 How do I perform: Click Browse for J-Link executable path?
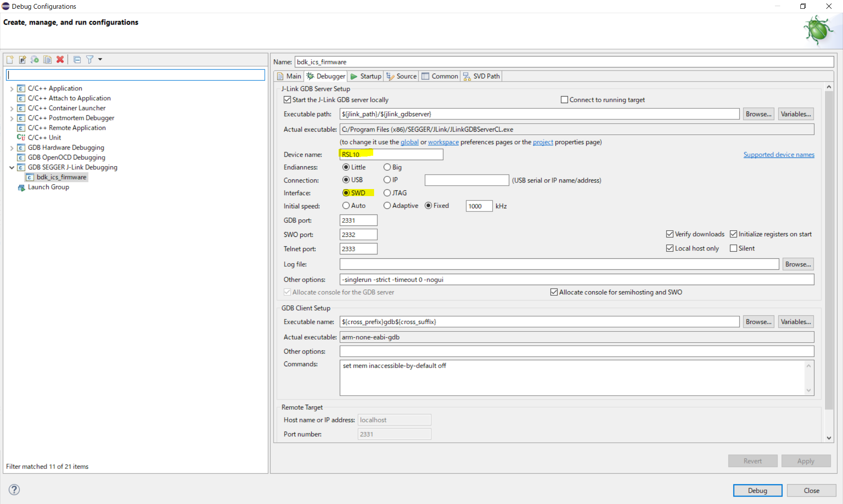[758, 114]
